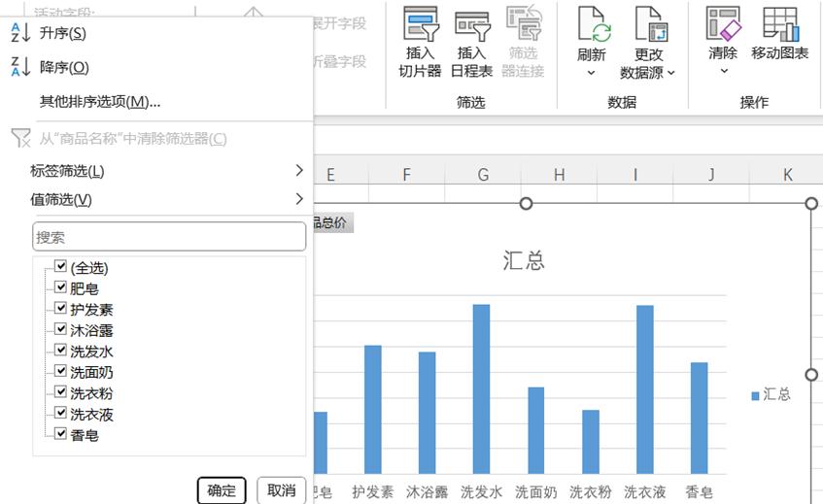The width and height of the screenshot is (823, 504).
Task: Select column G header
Action: tap(483, 175)
